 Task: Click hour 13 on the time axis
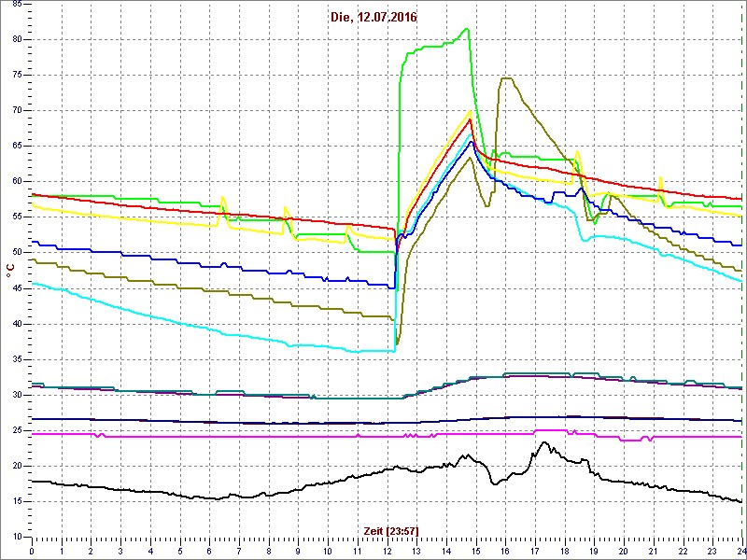[416, 551]
